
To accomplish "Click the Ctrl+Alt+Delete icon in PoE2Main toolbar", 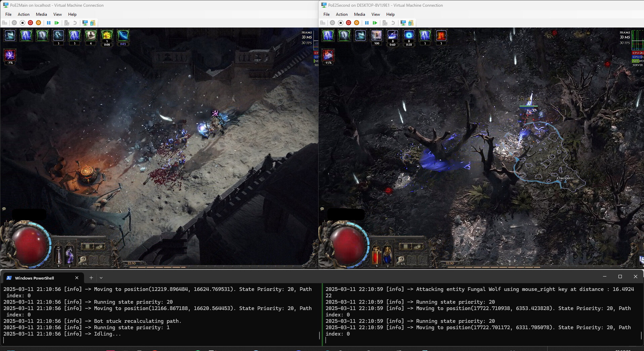I will (4, 23).
